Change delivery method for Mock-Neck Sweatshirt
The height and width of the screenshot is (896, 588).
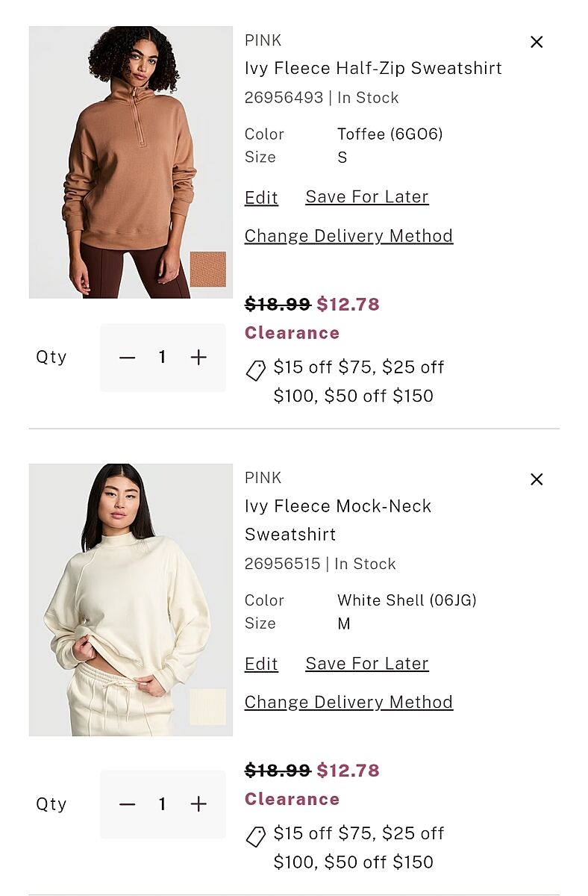coord(348,703)
